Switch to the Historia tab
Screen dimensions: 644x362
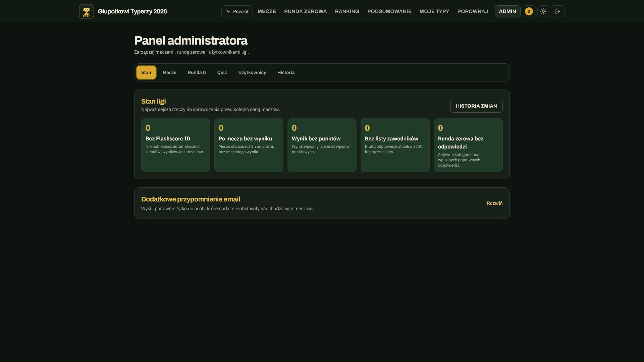(286, 72)
